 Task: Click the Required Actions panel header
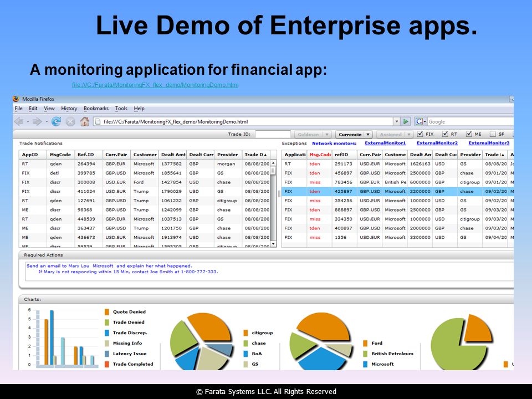266,255
